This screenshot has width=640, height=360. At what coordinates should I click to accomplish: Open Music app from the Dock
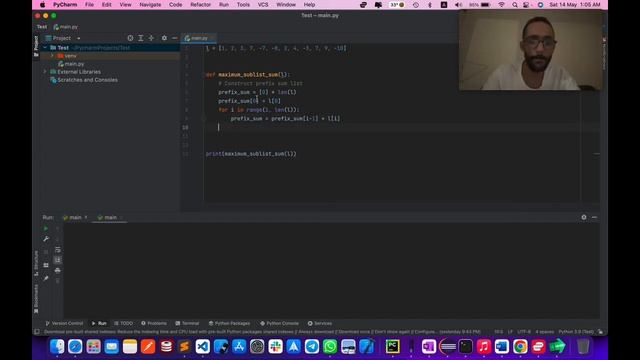(484, 347)
